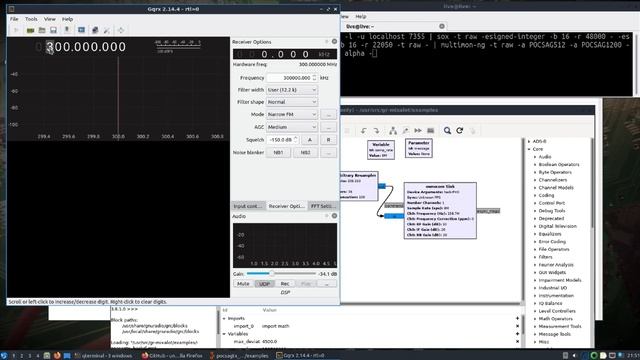Open the File menu in Gqrx

pyautogui.click(x=14, y=19)
